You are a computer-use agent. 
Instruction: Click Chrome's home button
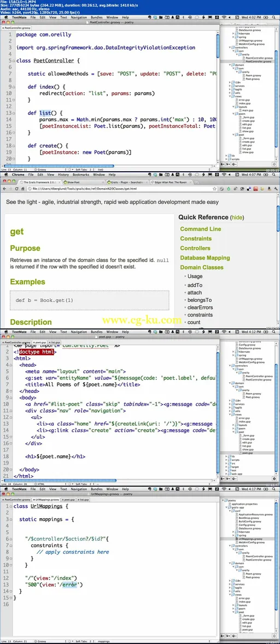pos(24,188)
